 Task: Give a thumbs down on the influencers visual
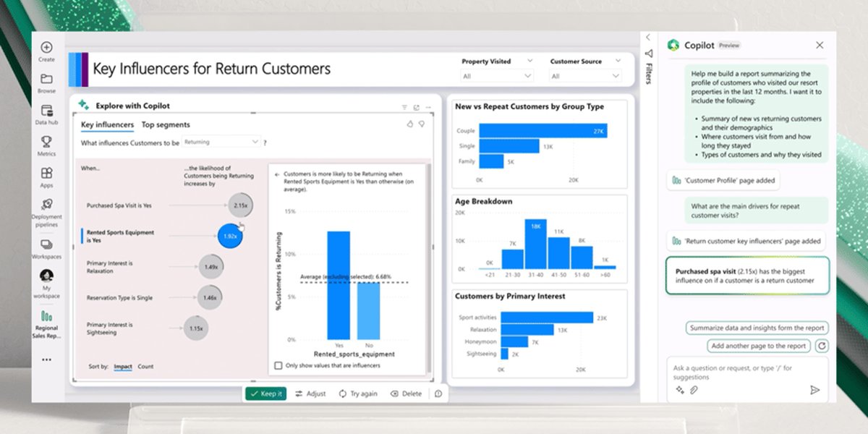coord(422,124)
